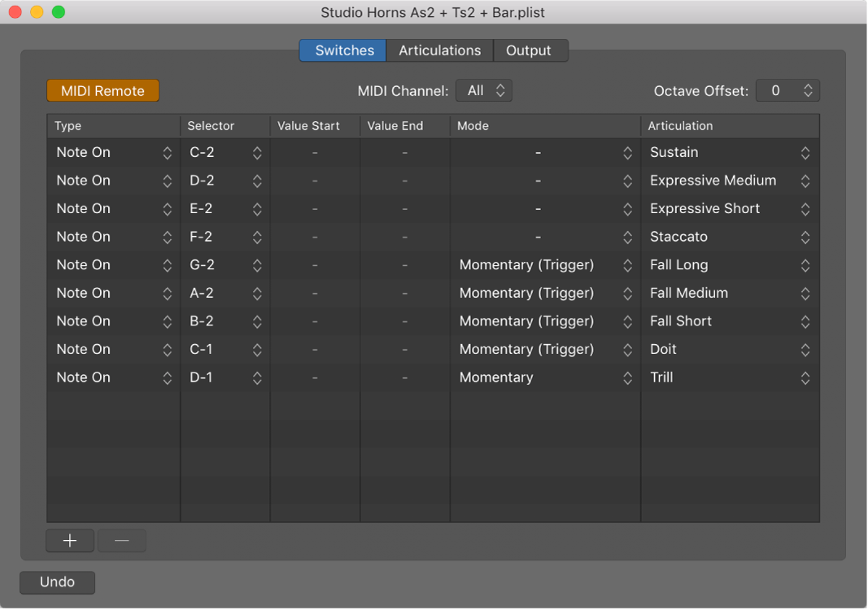
Task: Click the Selector column header
Action: tap(225, 126)
